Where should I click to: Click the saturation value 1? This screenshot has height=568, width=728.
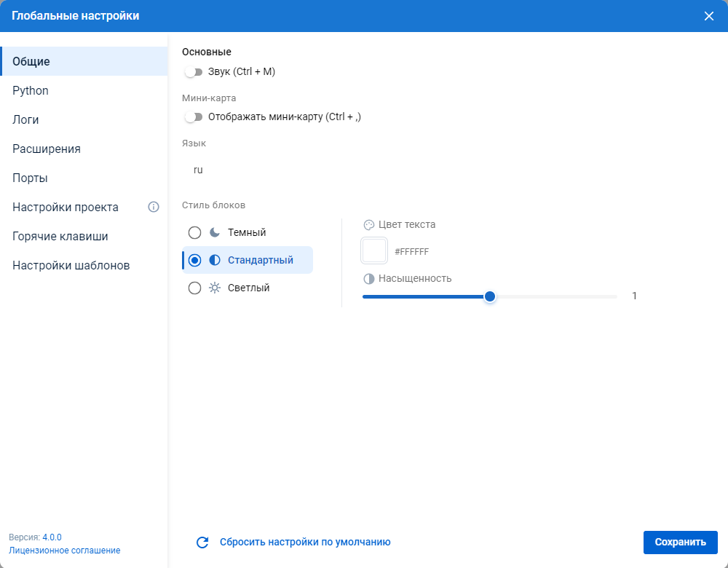[634, 296]
